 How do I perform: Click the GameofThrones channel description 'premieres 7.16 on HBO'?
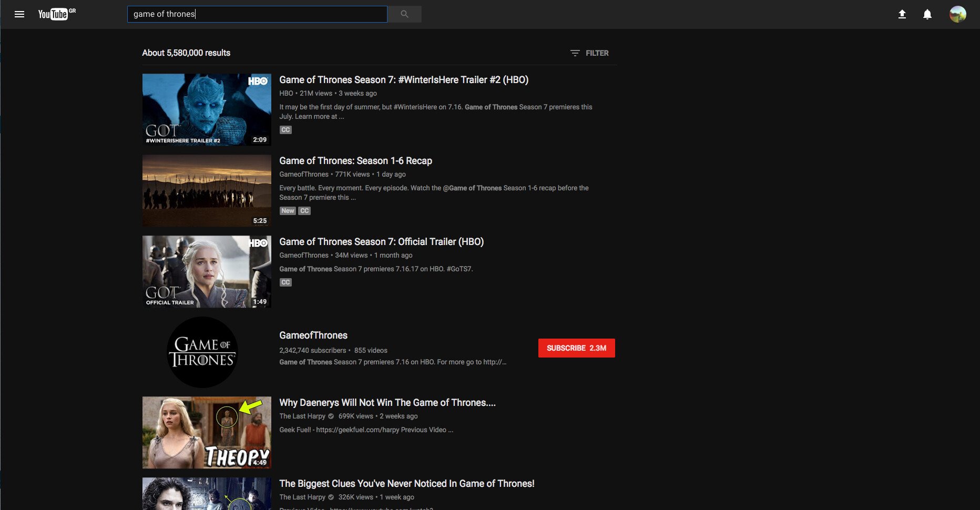[x=393, y=362]
